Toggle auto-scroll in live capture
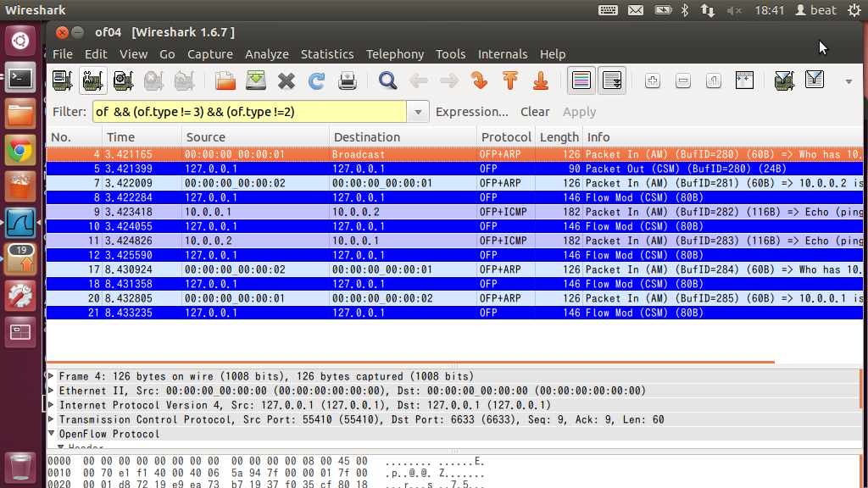The image size is (868, 488). 610,80
